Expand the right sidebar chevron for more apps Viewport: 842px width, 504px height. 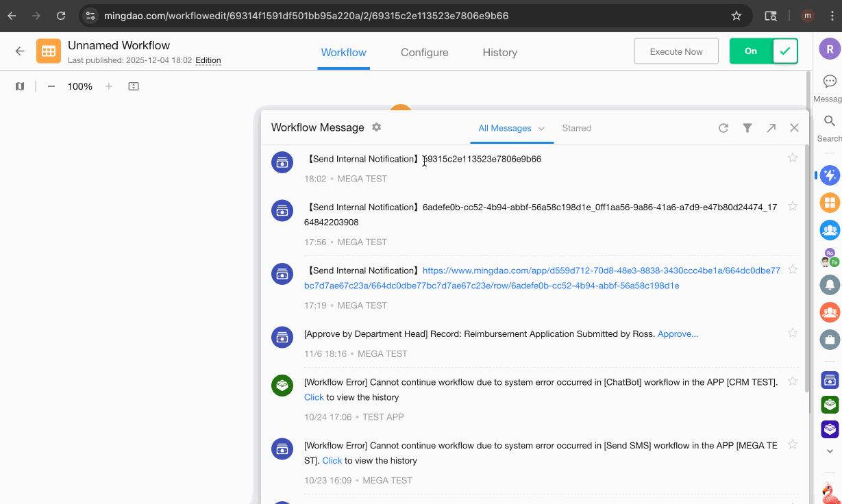tap(830, 451)
